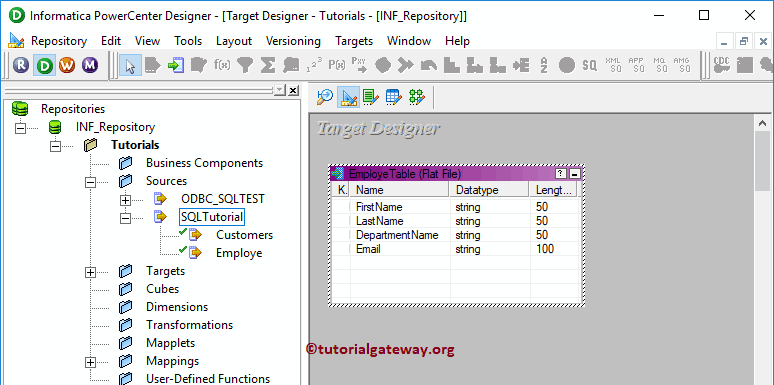Open the Layout menu
Image resolution: width=774 pixels, height=385 pixels.
(234, 41)
